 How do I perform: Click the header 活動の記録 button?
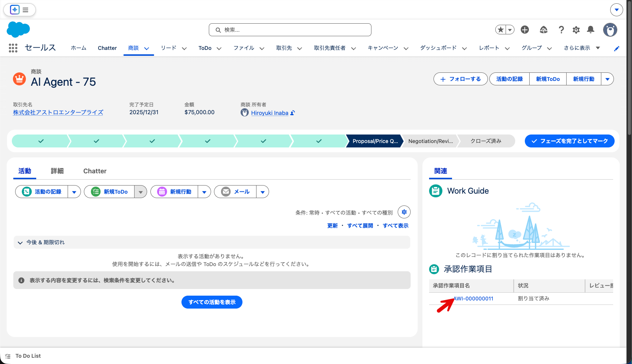coord(509,79)
